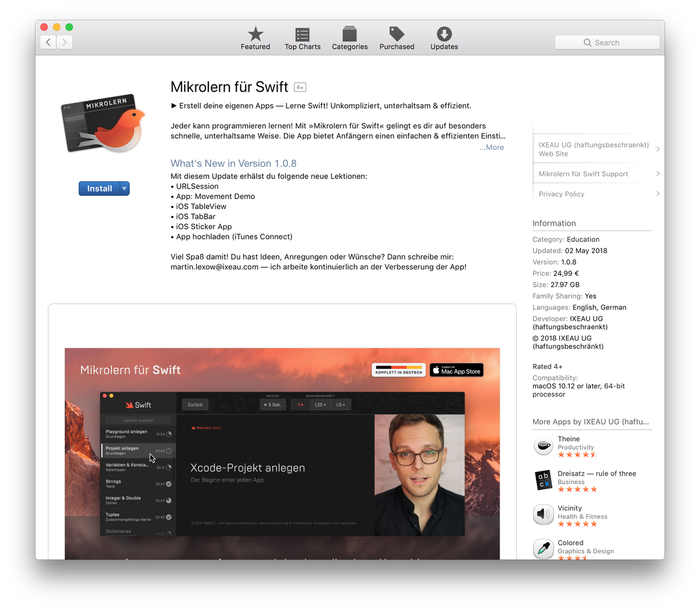This screenshot has height=610, width=700.
Task: Click the Price 24,99 € entry
Action: click(555, 274)
